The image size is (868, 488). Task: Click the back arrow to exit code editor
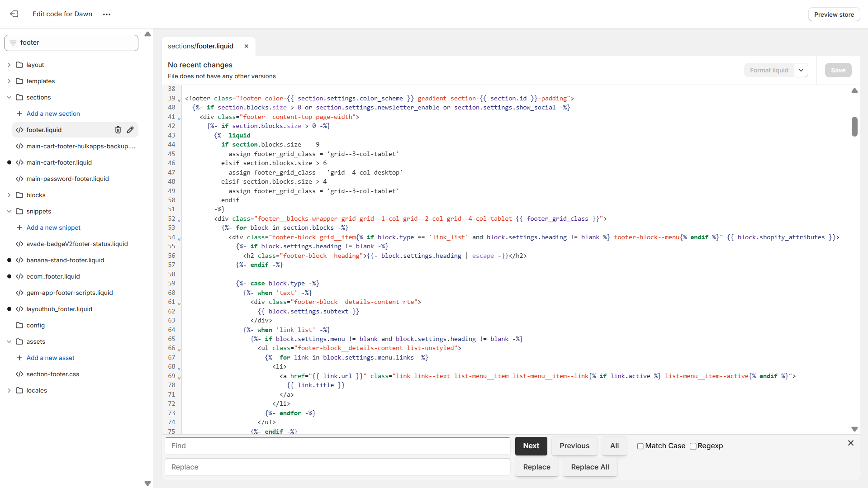click(14, 14)
